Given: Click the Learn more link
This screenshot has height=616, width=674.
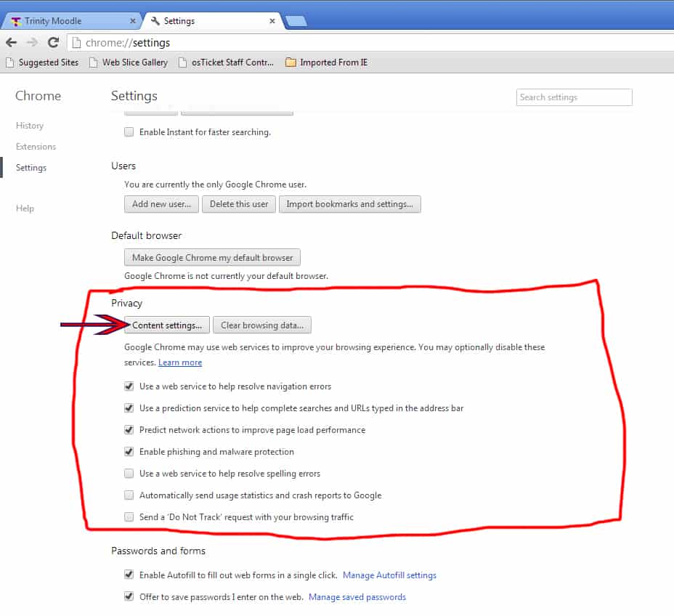Looking at the screenshot, I should pos(180,362).
